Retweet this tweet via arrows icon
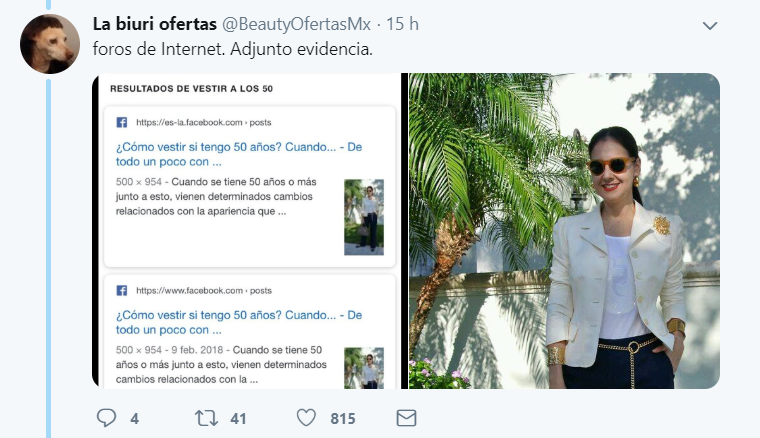The image size is (760, 438). 206,418
